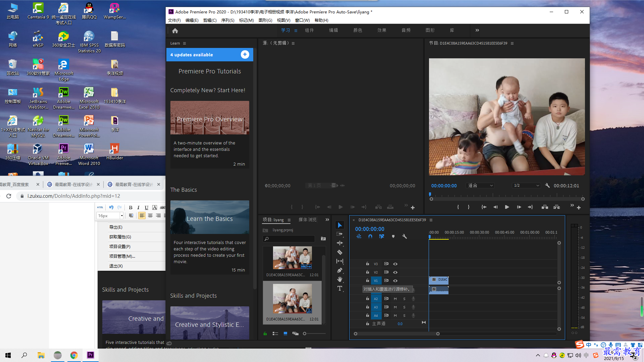Image resolution: width=644 pixels, height=362 pixels.
Task: Toggle lock on track V3
Action: click(368, 264)
